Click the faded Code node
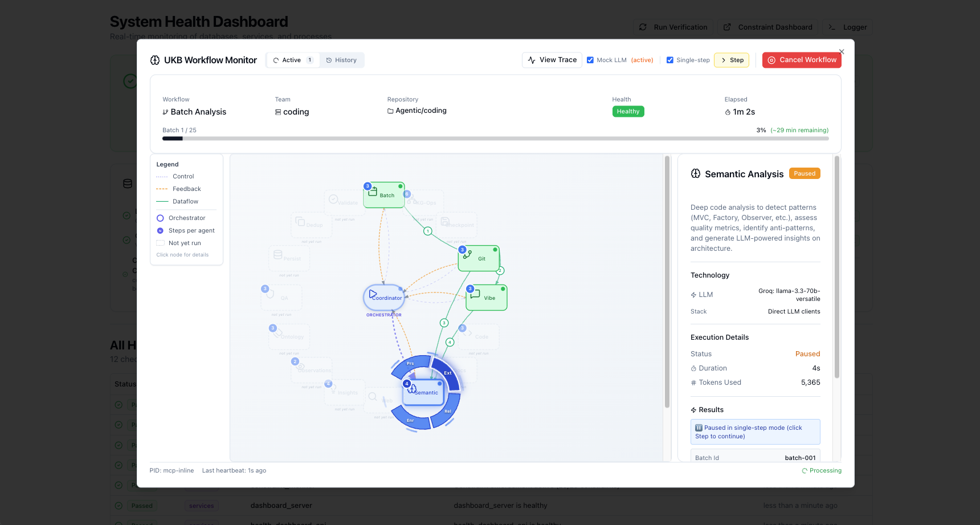Screen dimensions: 980x525 (x=479, y=337)
